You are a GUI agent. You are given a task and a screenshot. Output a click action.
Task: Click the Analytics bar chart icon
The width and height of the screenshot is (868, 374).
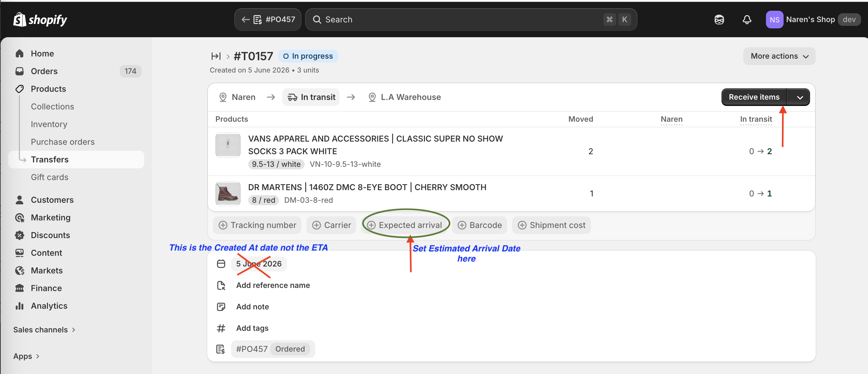pyautogui.click(x=20, y=306)
